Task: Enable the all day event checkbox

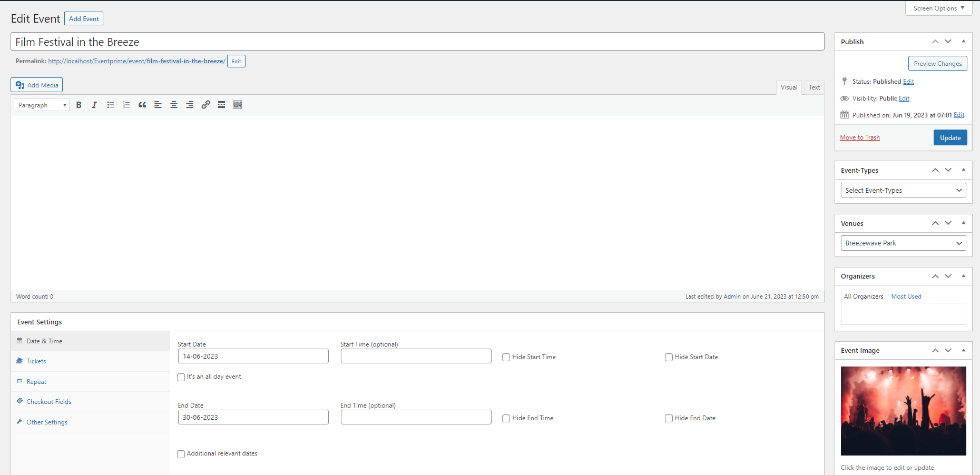Action: (x=181, y=377)
